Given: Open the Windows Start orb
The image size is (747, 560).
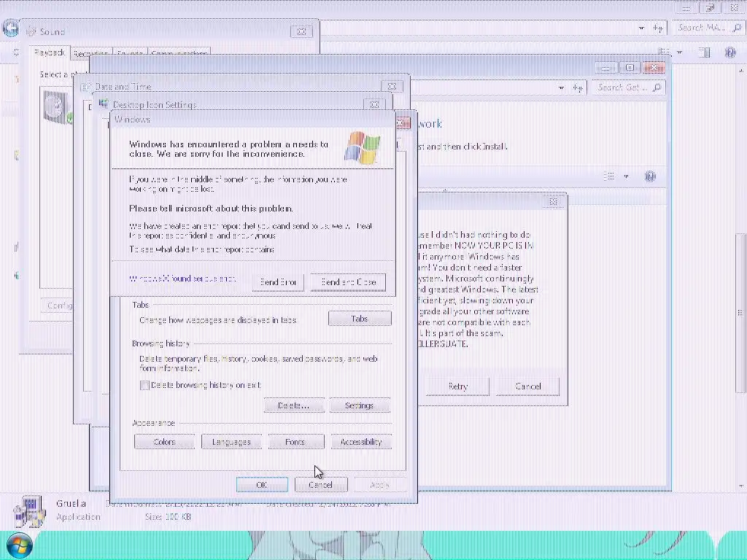Looking at the screenshot, I should [x=20, y=545].
